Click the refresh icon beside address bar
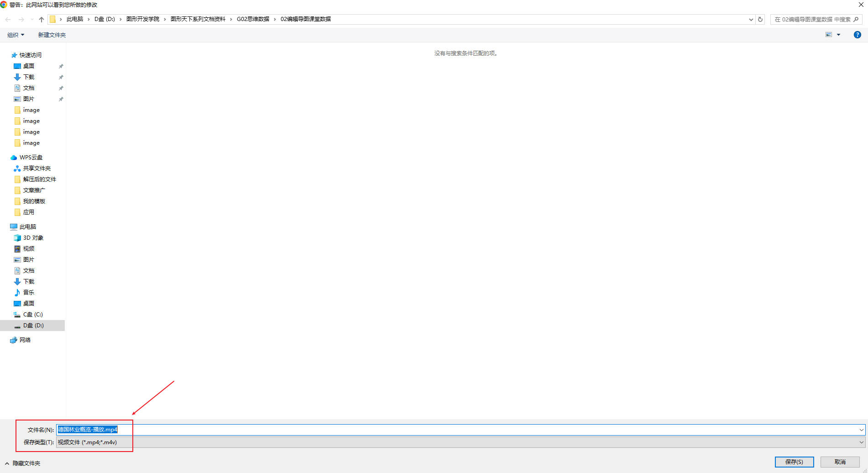Image resolution: width=868 pixels, height=473 pixels. pyautogui.click(x=760, y=19)
